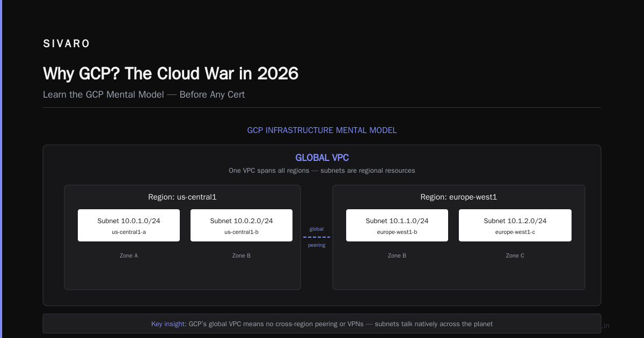Click the VPC description 'One VPC spans all regions'

tap(269, 171)
